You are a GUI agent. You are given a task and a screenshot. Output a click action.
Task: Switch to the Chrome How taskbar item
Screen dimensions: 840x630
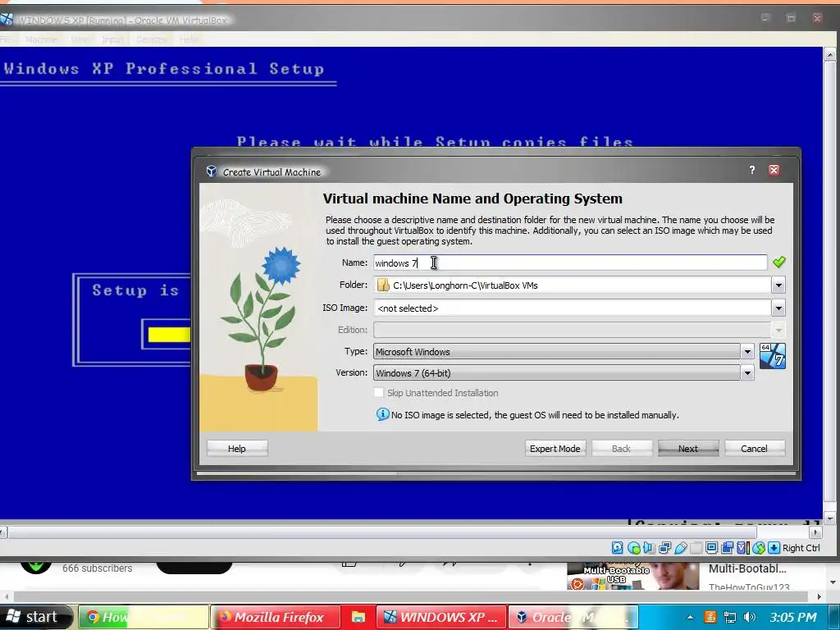point(144,617)
